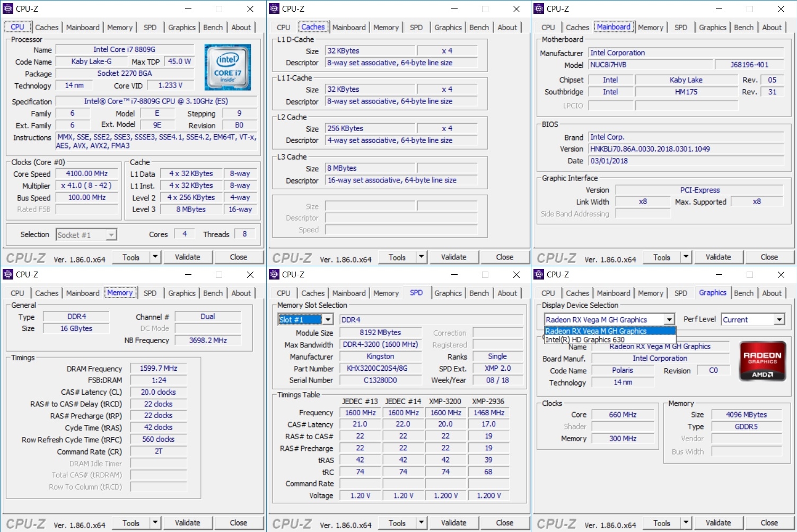Click Validate button in Mainboard window

pos(719,257)
